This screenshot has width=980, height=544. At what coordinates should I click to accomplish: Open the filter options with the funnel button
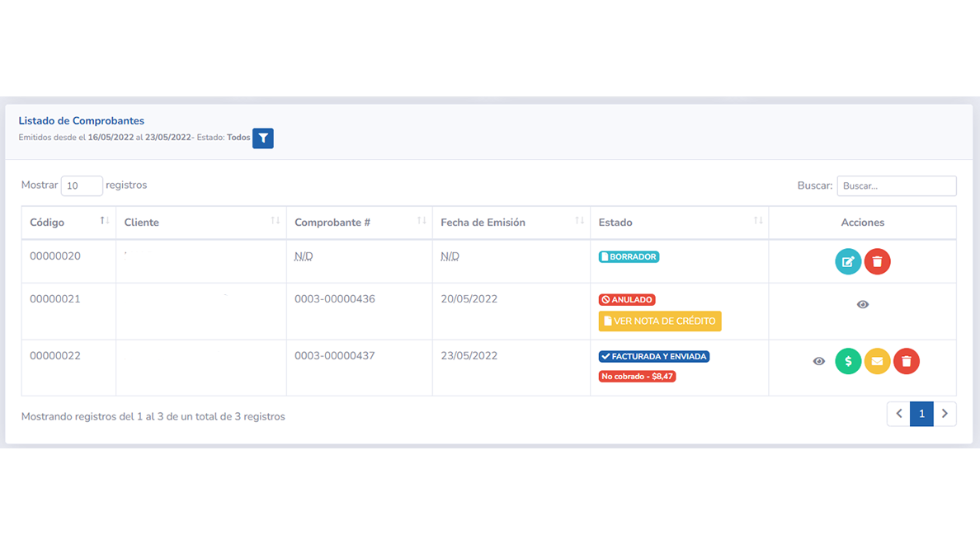(x=262, y=138)
